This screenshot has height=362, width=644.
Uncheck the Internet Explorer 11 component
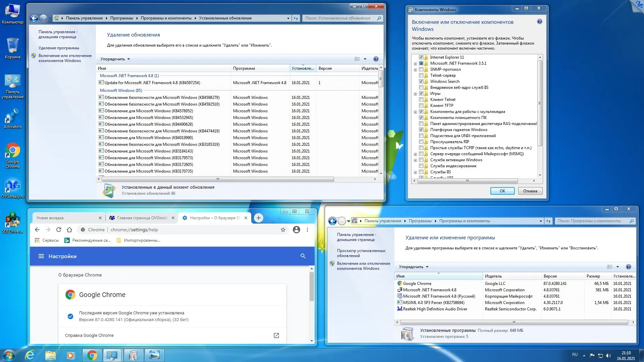tap(421, 57)
